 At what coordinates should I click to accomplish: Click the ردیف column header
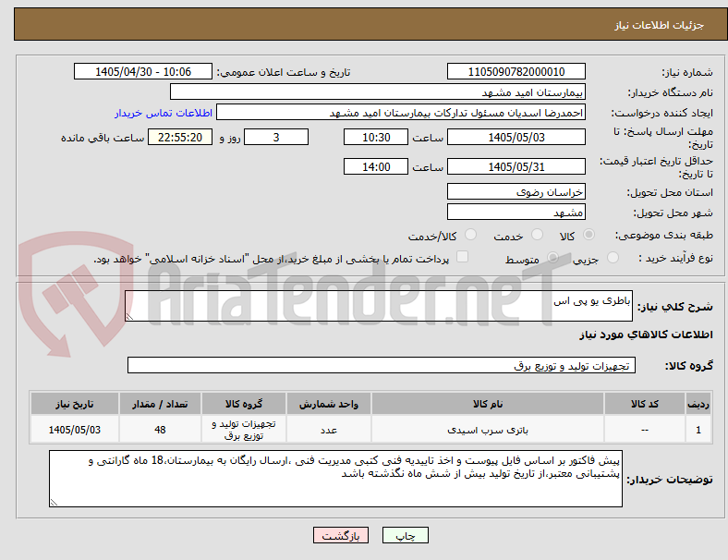698,404
